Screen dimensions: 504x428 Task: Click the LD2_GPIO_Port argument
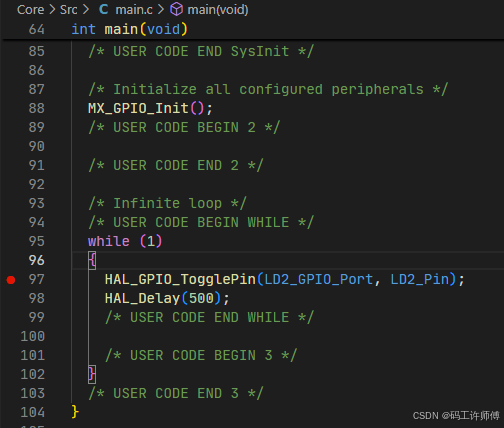click(x=318, y=279)
